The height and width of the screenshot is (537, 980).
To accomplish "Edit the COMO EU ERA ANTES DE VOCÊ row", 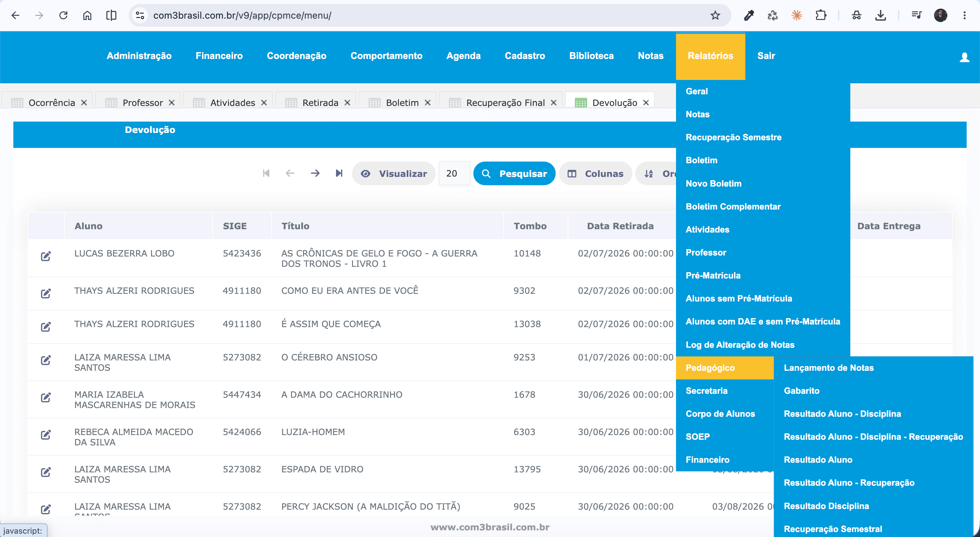I will tap(46, 293).
